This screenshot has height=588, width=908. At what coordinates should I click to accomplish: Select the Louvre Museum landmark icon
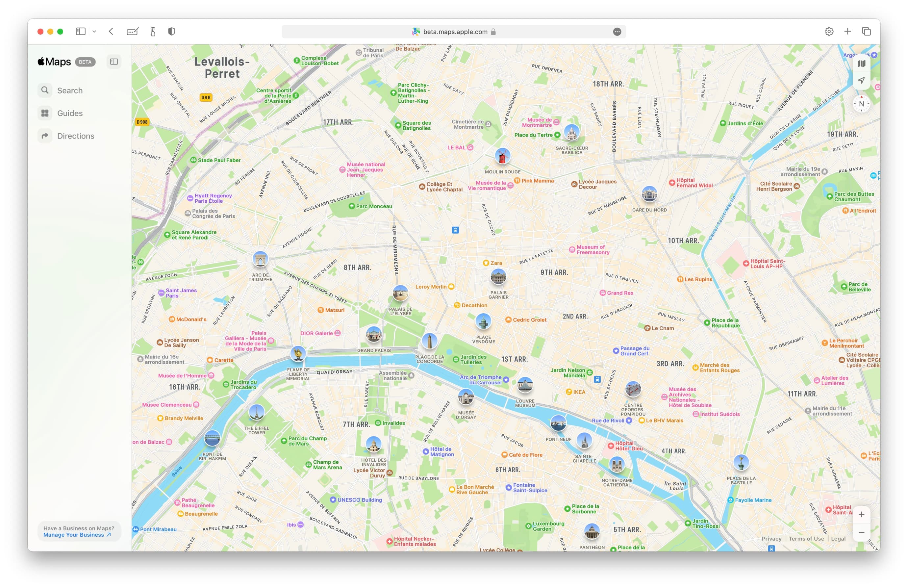point(525,385)
